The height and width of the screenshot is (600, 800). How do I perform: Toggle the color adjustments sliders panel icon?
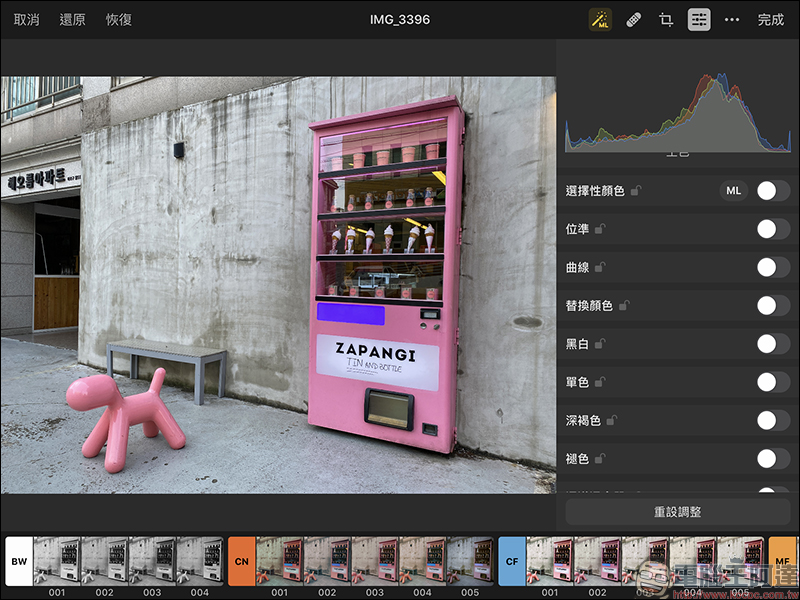click(699, 20)
